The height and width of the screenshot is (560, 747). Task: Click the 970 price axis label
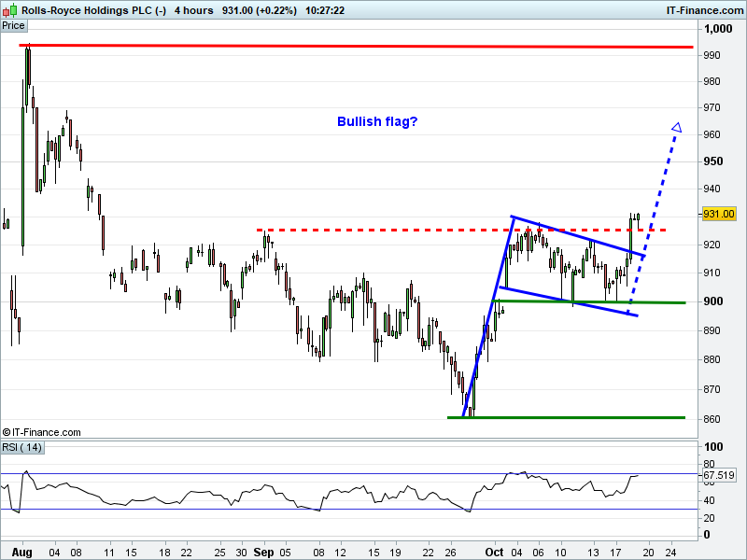tap(712, 108)
